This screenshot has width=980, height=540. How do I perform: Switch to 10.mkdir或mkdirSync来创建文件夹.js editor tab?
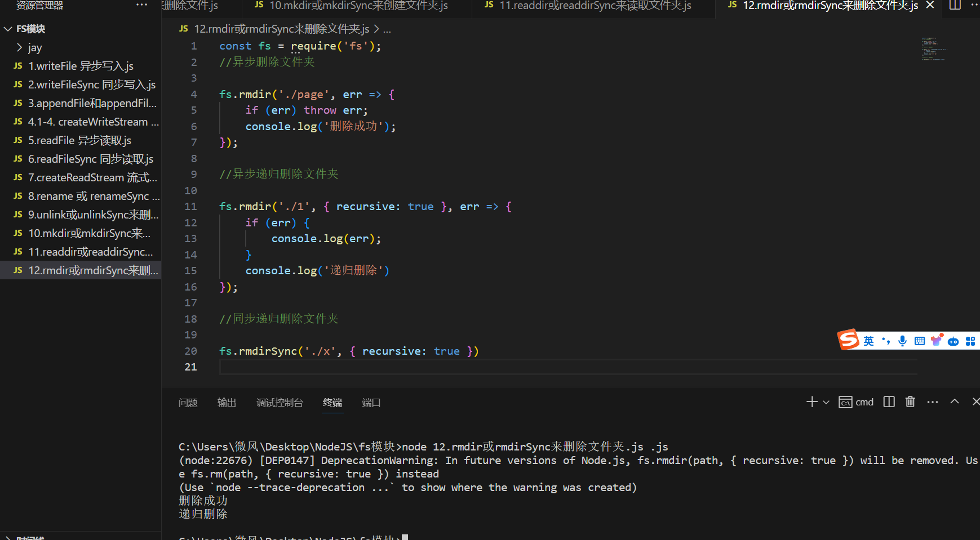tap(358, 6)
